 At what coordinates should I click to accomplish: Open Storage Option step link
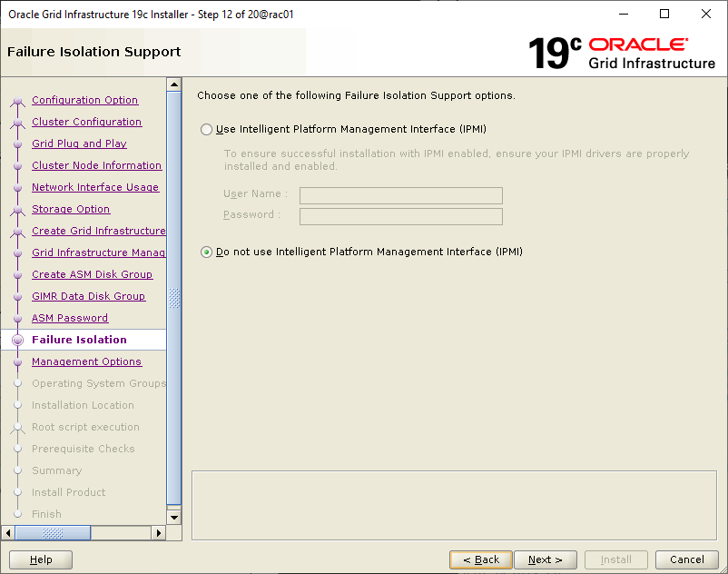pos(71,210)
